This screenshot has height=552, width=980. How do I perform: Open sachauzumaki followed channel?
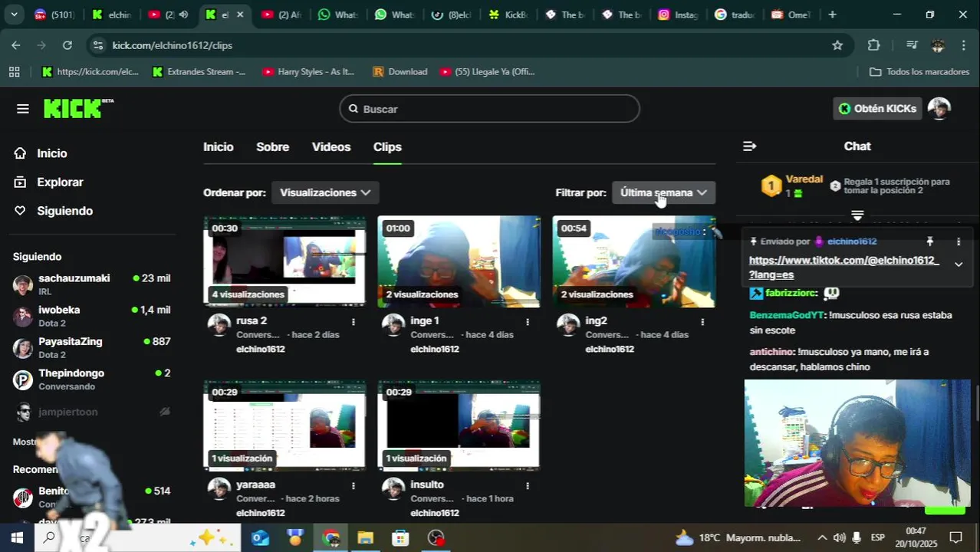tap(92, 284)
